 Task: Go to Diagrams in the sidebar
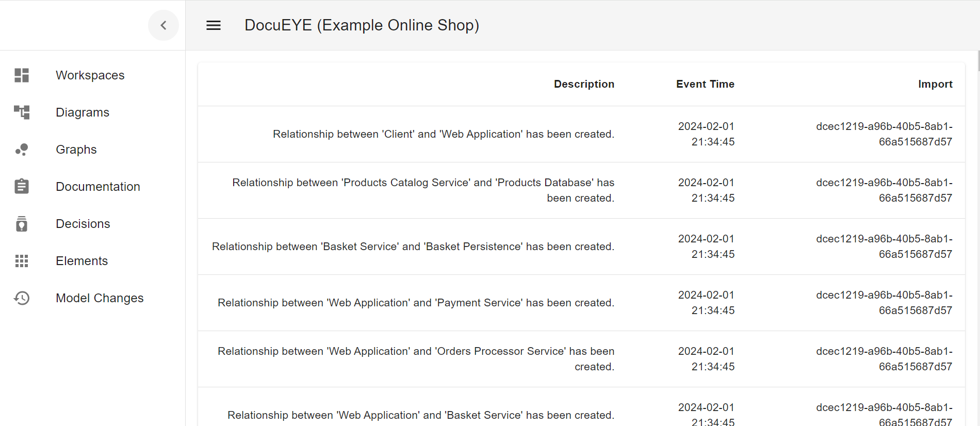(x=83, y=112)
